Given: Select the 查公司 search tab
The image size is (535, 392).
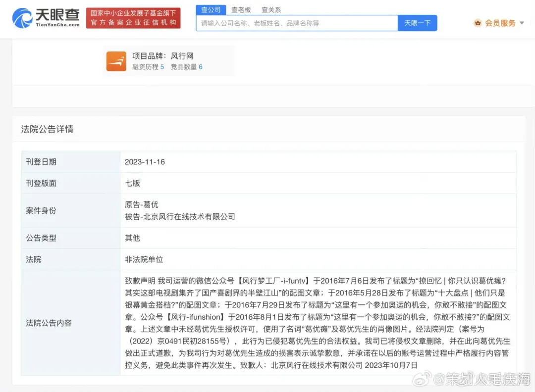Looking at the screenshot, I should (211, 10).
